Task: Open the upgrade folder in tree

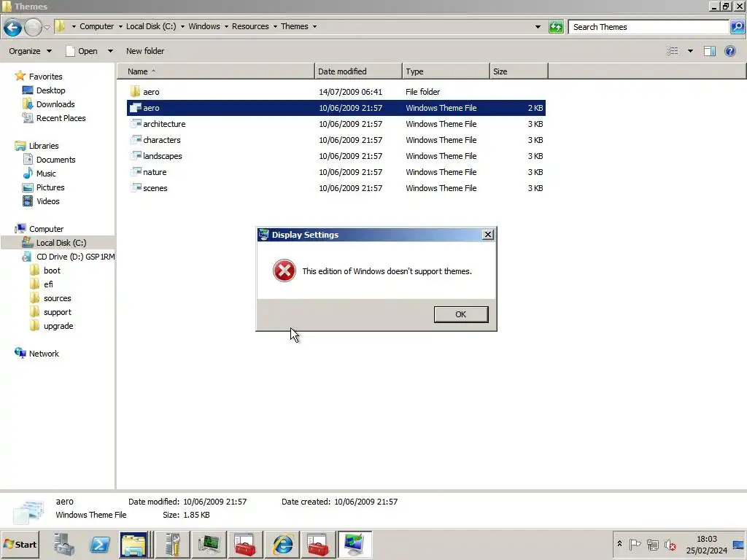Action: (x=52, y=326)
